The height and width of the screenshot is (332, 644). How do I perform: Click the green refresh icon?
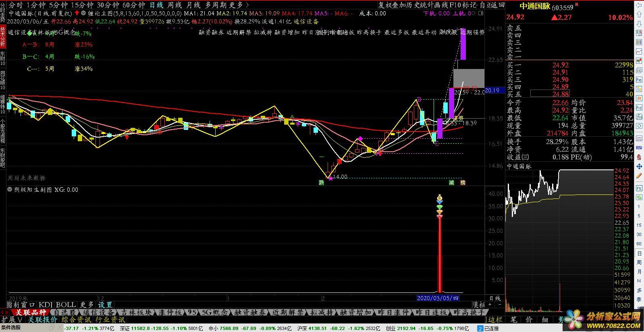(x=639, y=197)
